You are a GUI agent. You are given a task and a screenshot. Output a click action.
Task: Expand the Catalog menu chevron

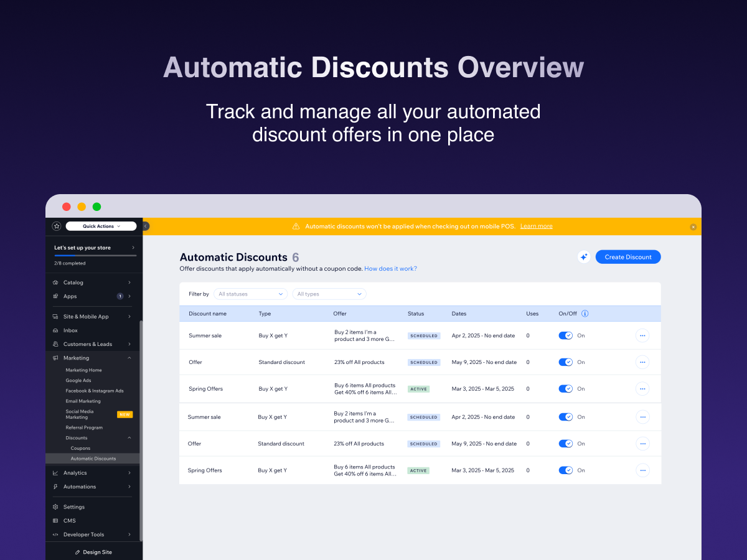129,282
